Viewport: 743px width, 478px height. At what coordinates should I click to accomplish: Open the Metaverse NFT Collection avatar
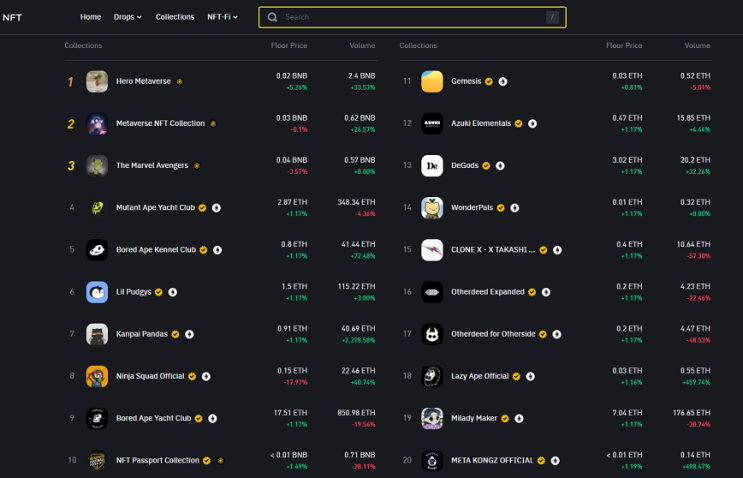97,124
